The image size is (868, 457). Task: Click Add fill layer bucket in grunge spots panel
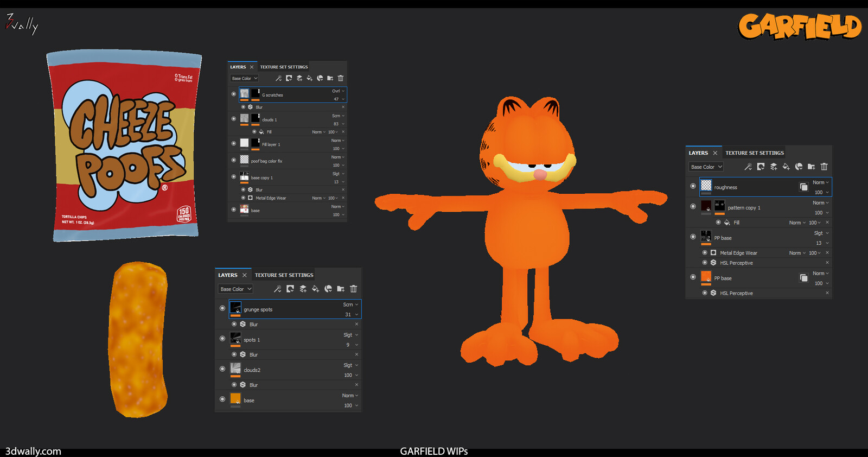[315, 289]
